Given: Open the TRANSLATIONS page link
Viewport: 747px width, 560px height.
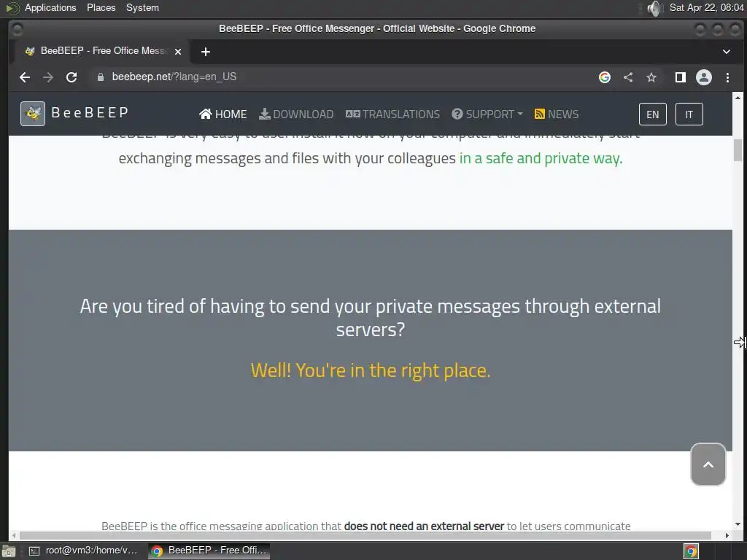Looking at the screenshot, I should (393, 114).
